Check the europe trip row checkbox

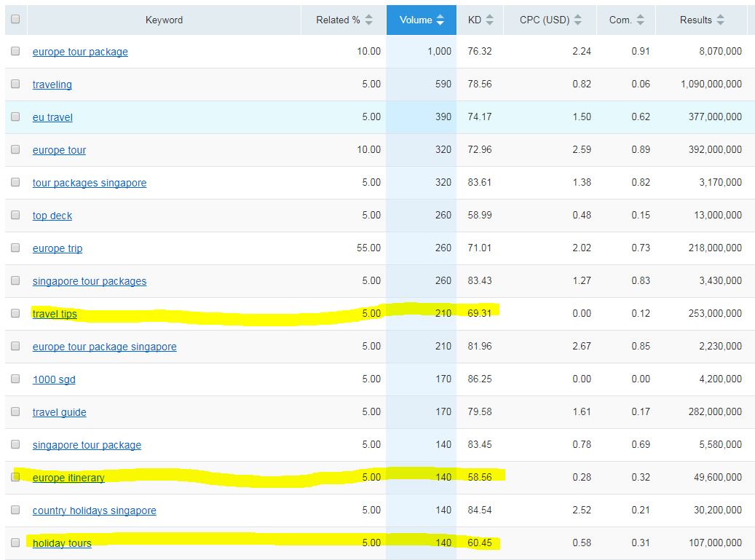(15, 248)
